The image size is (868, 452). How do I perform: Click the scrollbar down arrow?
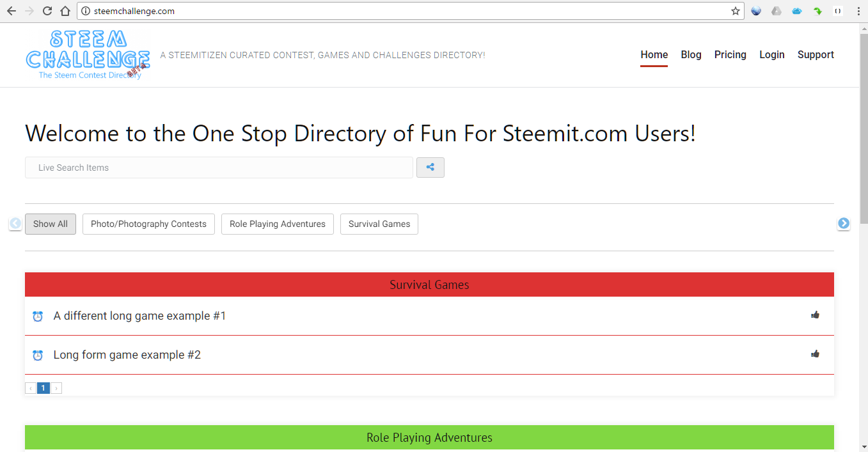(864, 446)
